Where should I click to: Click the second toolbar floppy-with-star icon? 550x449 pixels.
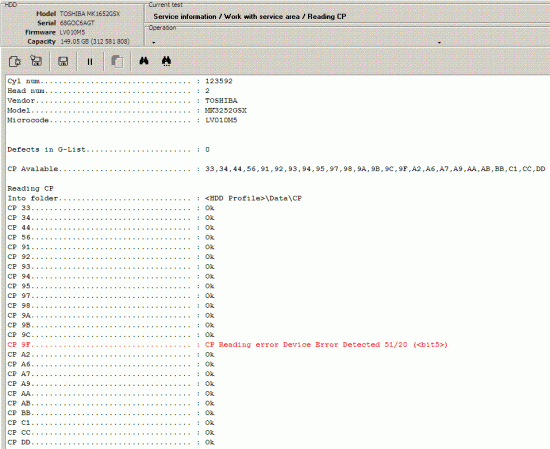tap(36, 61)
